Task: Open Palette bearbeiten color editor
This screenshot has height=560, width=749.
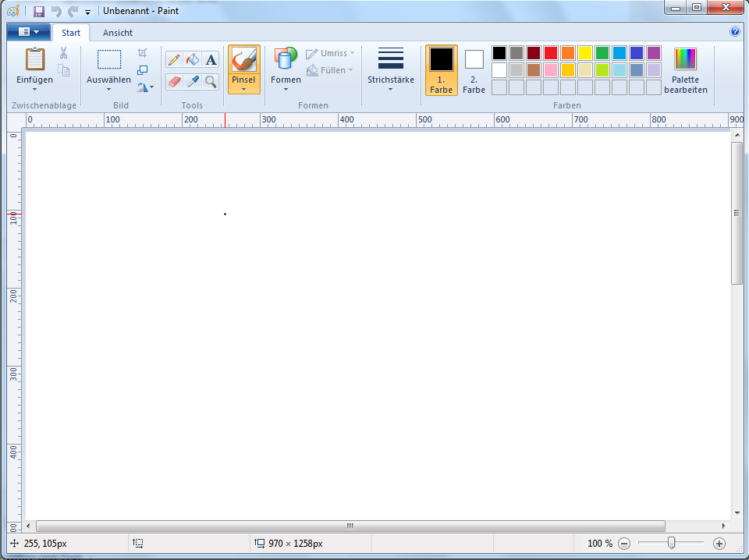Action: point(686,70)
